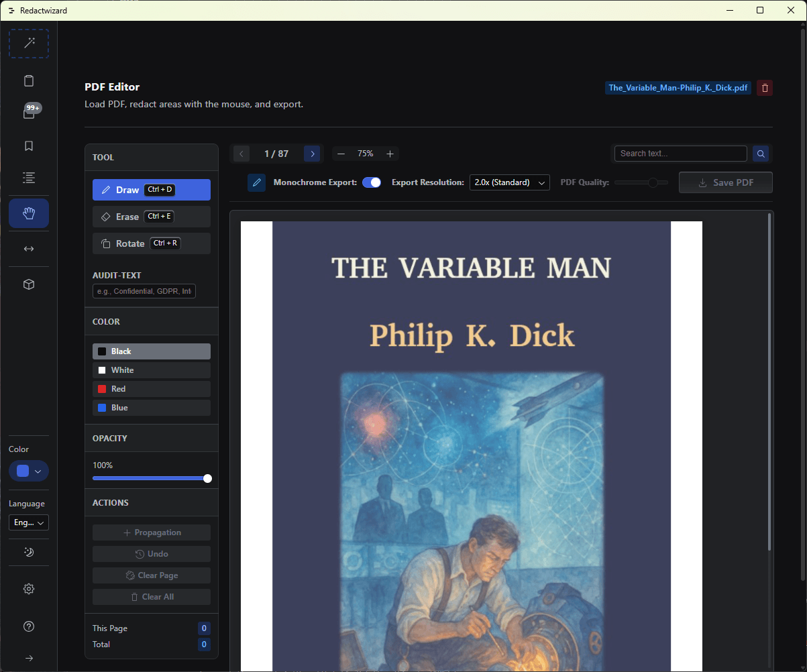
Task: Click the Undo action button
Action: [152, 554]
